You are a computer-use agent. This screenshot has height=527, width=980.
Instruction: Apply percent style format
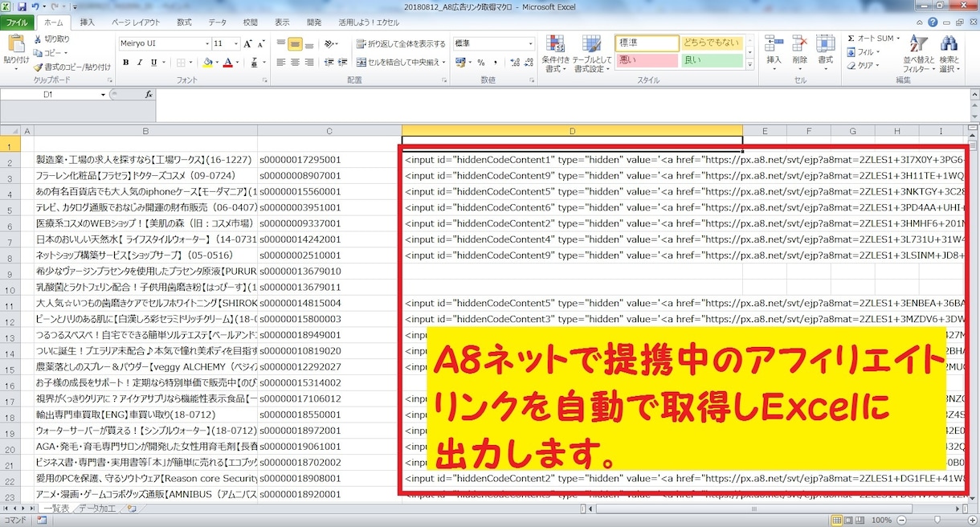pyautogui.click(x=480, y=63)
